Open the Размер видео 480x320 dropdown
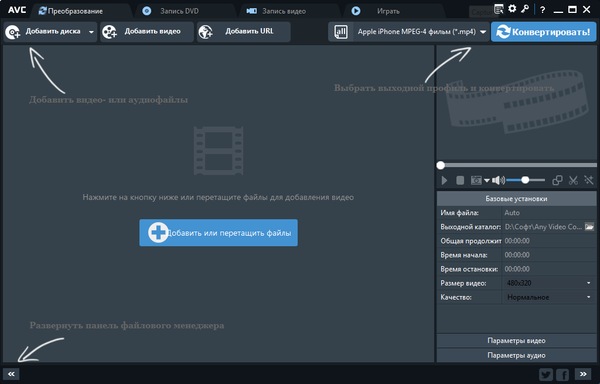 click(x=549, y=283)
